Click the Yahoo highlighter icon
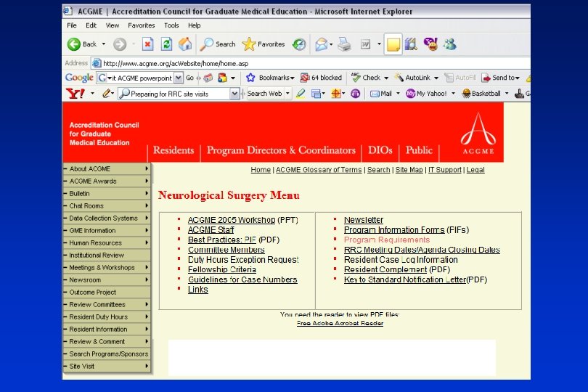The height and width of the screenshot is (392, 588). [x=301, y=94]
